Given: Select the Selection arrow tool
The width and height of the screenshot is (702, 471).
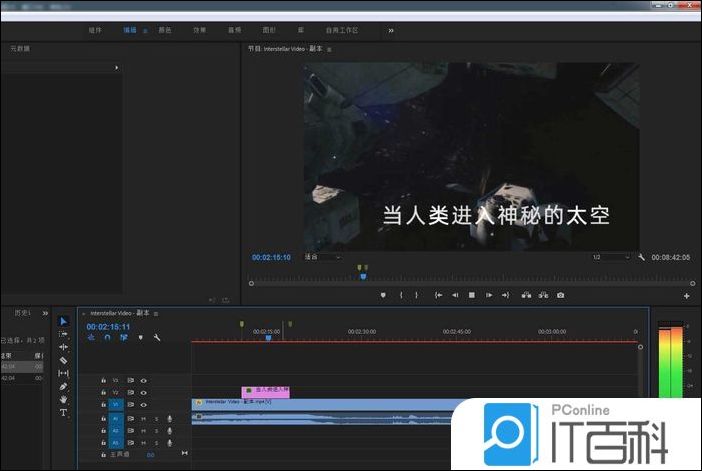Looking at the screenshot, I should 63,321.
